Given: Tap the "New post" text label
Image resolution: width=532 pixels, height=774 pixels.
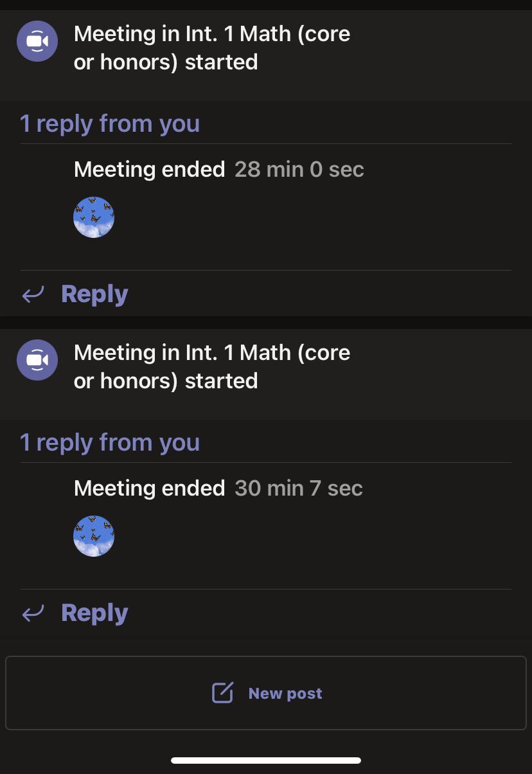Looking at the screenshot, I should tap(285, 694).
